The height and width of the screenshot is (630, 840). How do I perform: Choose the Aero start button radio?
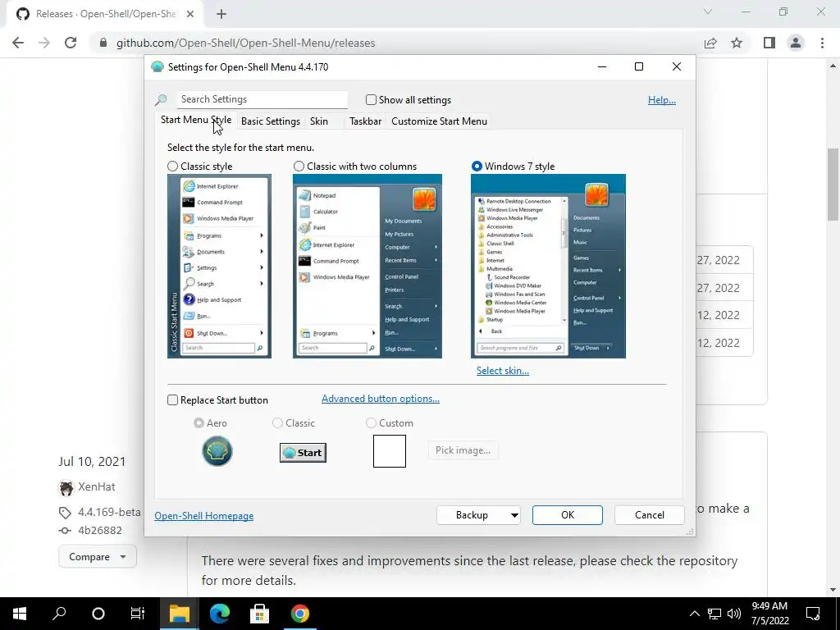199,423
